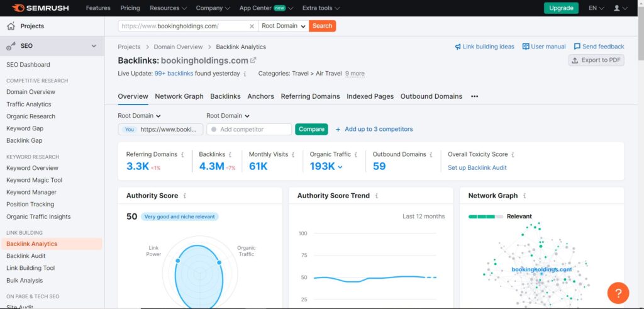The image size is (644, 309).
Task: Go to Projects breadcrumb
Action: pos(129,47)
